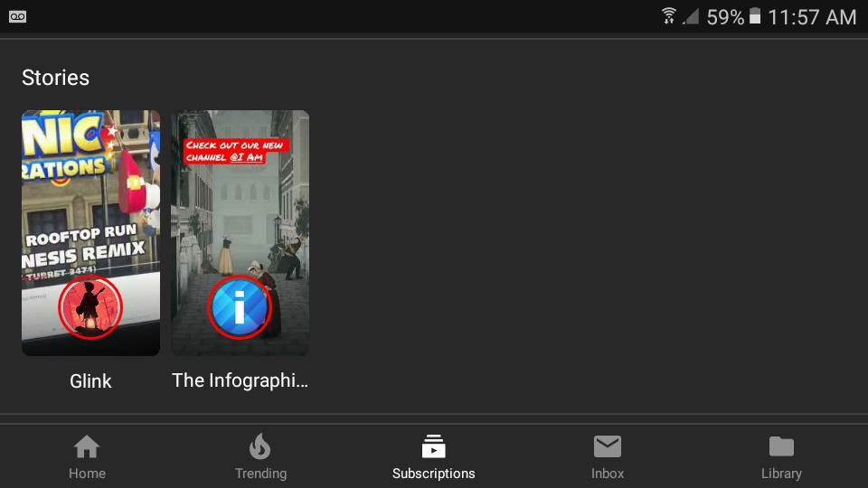Tap the Wi-Fi status icon
Screen dimensions: 868x488
669,16
